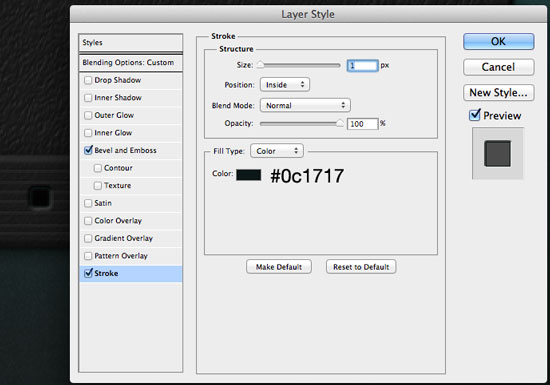The image size is (550, 385).
Task: Toggle the Outer Glow checkbox
Action: pos(88,115)
